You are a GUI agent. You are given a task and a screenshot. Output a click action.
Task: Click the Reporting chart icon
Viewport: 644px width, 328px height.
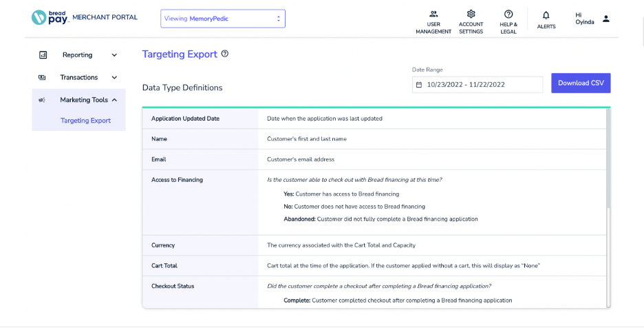click(43, 54)
